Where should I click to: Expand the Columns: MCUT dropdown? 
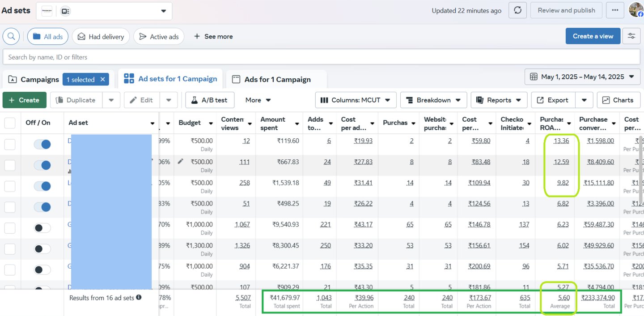[355, 100]
